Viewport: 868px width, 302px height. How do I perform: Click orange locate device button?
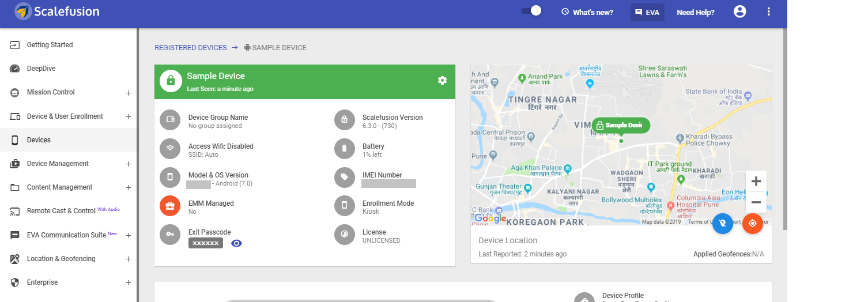pos(753,223)
